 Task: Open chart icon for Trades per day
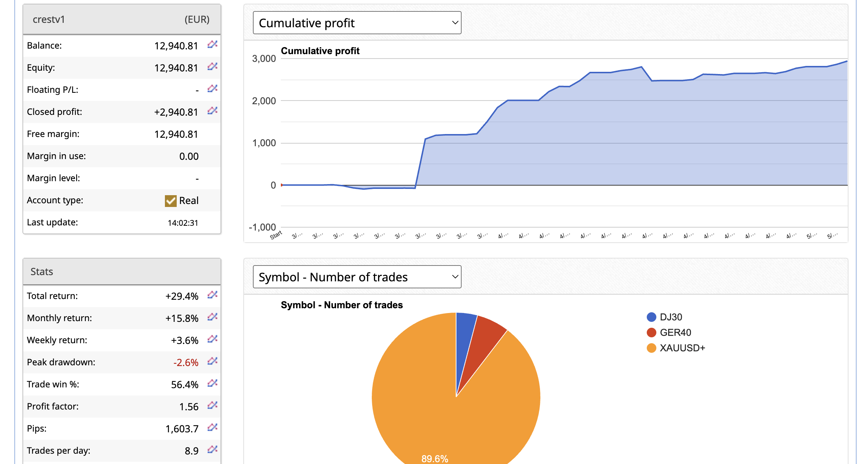point(212,450)
